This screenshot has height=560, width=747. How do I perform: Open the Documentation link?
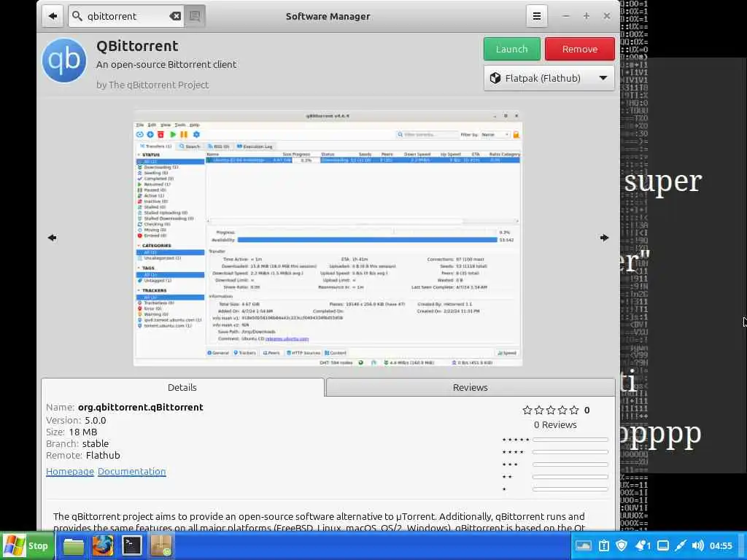[x=131, y=472]
